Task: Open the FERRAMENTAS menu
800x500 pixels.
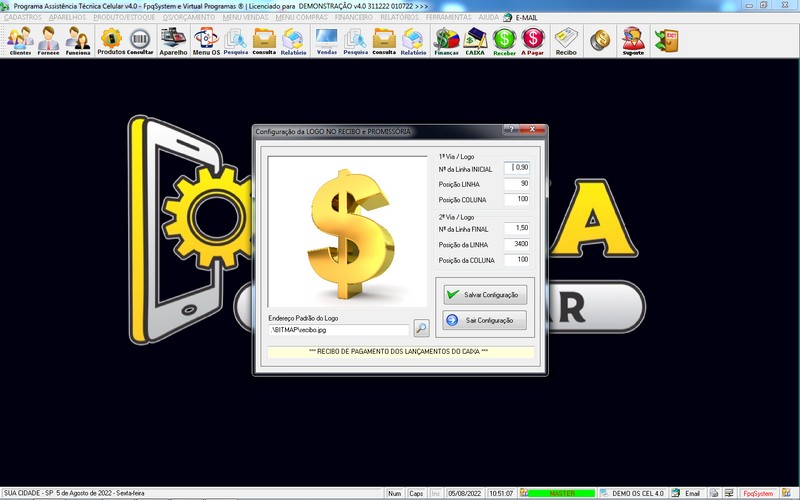Action: click(x=448, y=17)
